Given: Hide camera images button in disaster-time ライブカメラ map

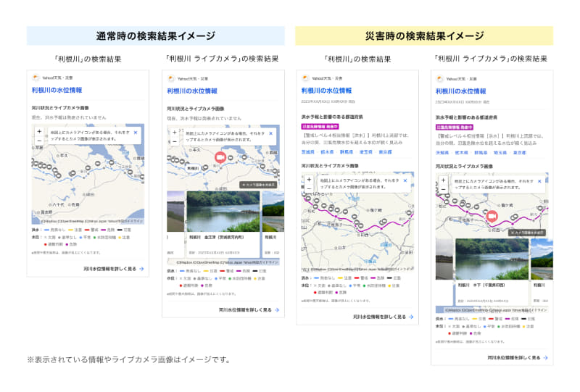Looking at the screenshot, I should coord(527,233).
